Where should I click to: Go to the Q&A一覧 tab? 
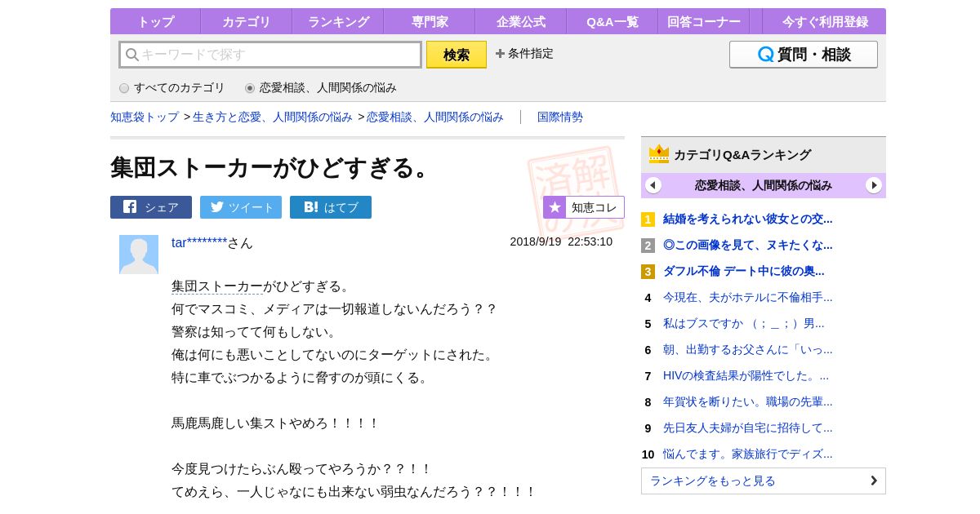(x=612, y=21)
